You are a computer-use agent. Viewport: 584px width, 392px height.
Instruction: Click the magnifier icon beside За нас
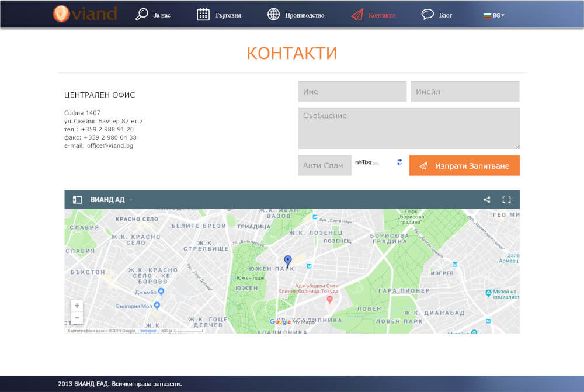coord(141,15)
